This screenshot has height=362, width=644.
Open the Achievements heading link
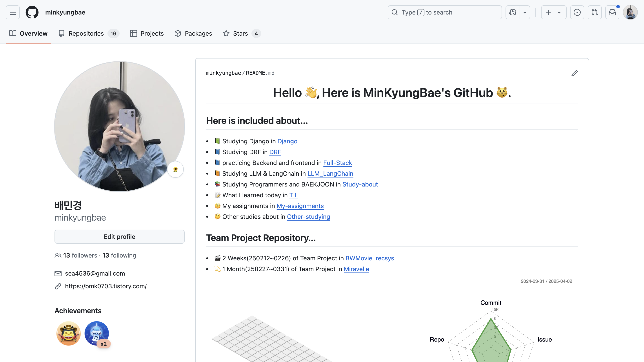pyautogui.click(x=78, y=311)
